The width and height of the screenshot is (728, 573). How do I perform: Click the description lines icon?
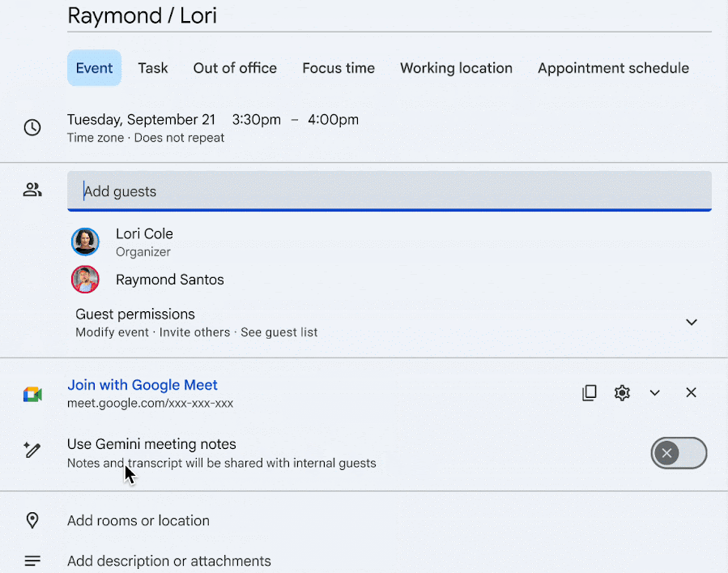point(32,561)
